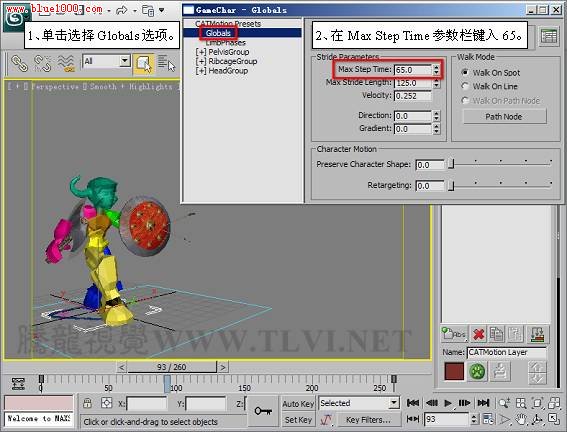
Task: Click the Maximize Viewport toggle icon
Action: (x=554, y=419)
